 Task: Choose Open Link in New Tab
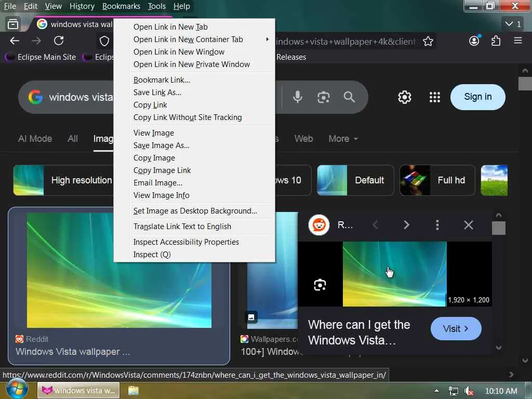point(194,27)
